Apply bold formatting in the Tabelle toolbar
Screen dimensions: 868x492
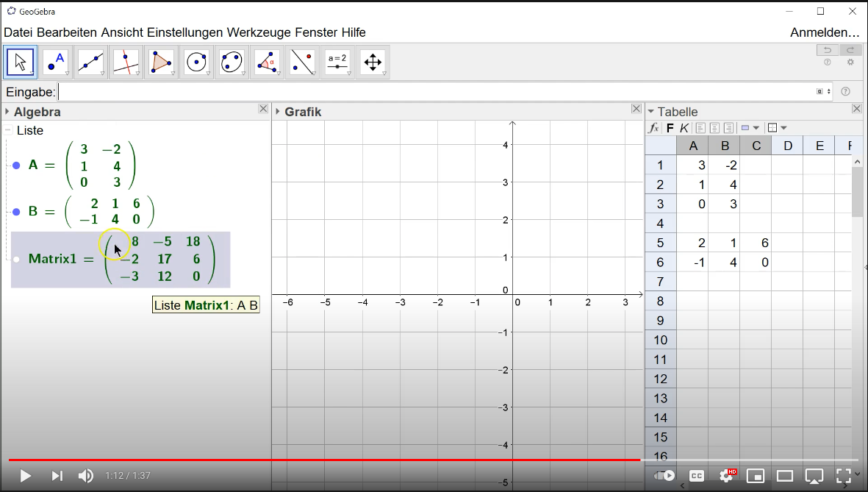[670, 127]
